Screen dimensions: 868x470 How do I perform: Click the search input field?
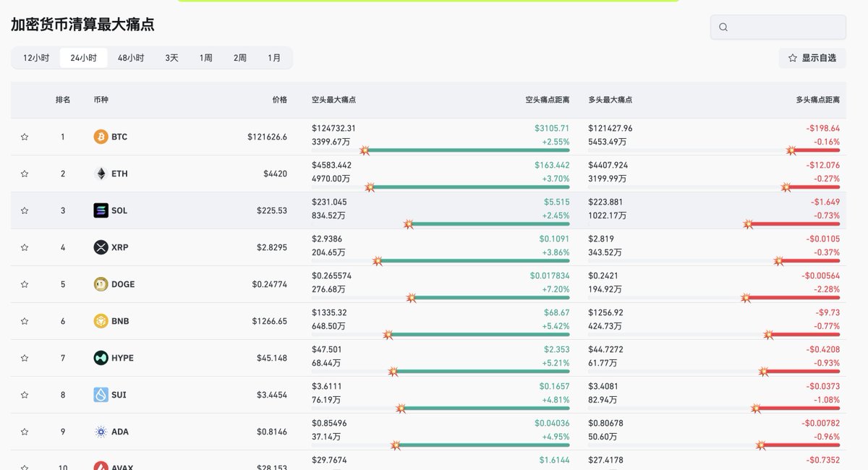pos(785,27)
